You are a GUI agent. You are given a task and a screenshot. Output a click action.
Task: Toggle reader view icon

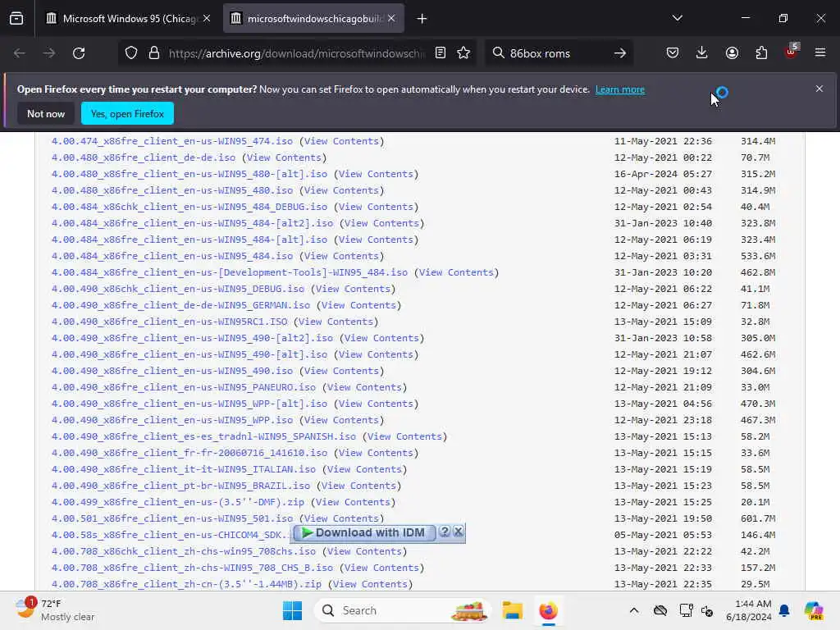click(441, 53)
